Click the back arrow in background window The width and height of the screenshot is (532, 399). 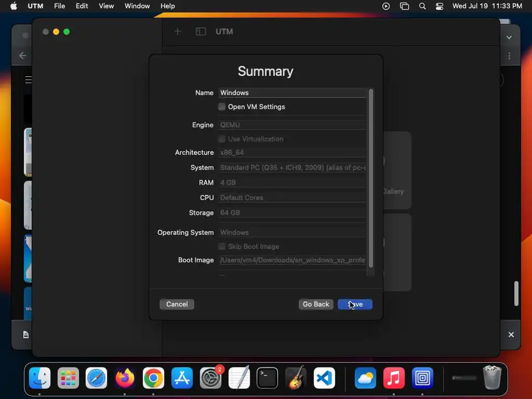pyautogui.click(x=23, y=55)
